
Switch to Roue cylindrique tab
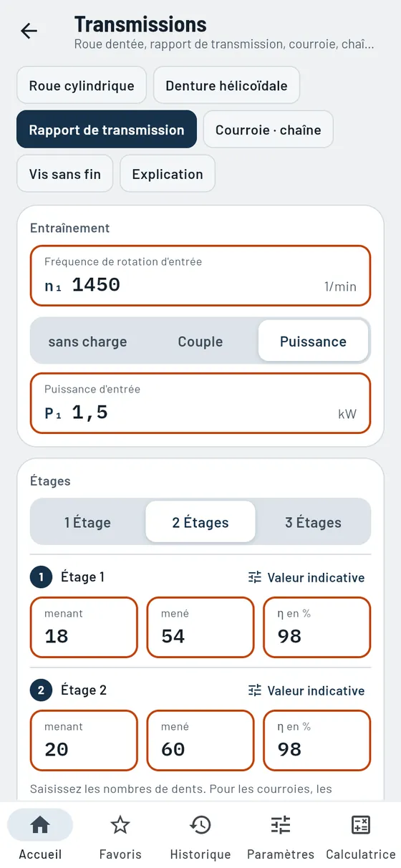(82, 85)
